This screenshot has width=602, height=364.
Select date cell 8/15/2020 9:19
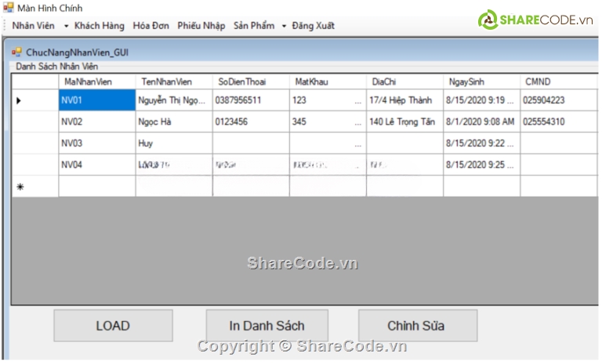(x=482, y=100)
